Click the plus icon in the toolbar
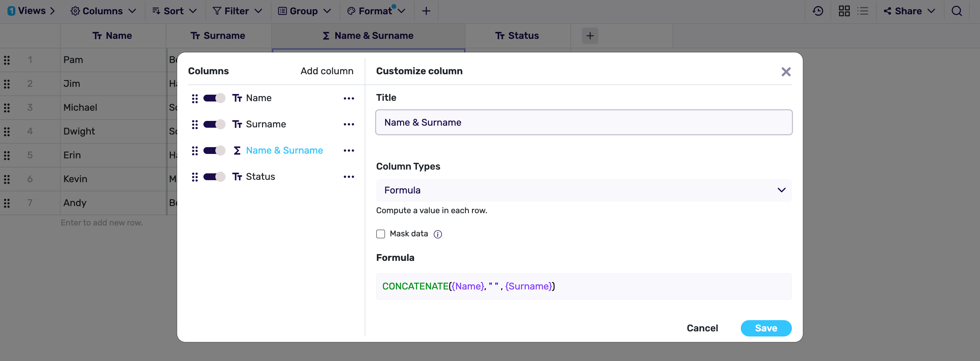 (426, 11)
